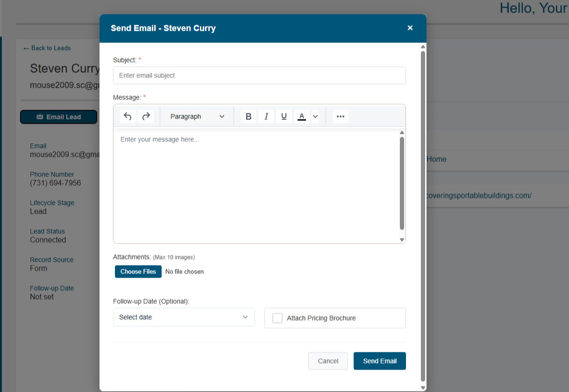Open the Paragraph style dropdown

(197, 116)
